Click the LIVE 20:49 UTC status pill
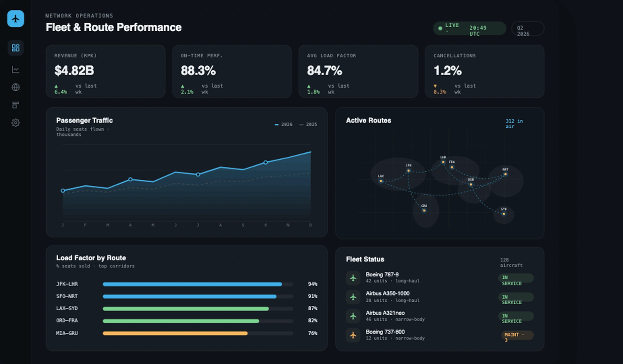Viewport: 623px width, 364px height. tap(470, 28)
